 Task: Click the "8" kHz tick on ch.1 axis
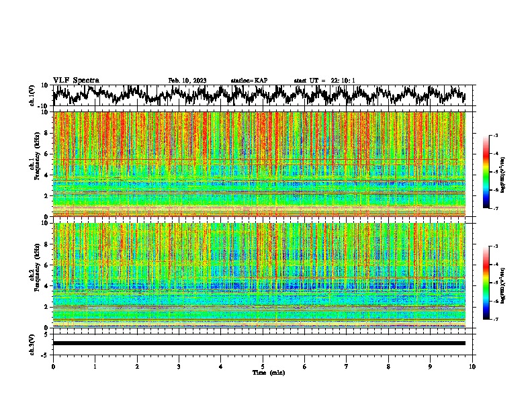point(46,133)
